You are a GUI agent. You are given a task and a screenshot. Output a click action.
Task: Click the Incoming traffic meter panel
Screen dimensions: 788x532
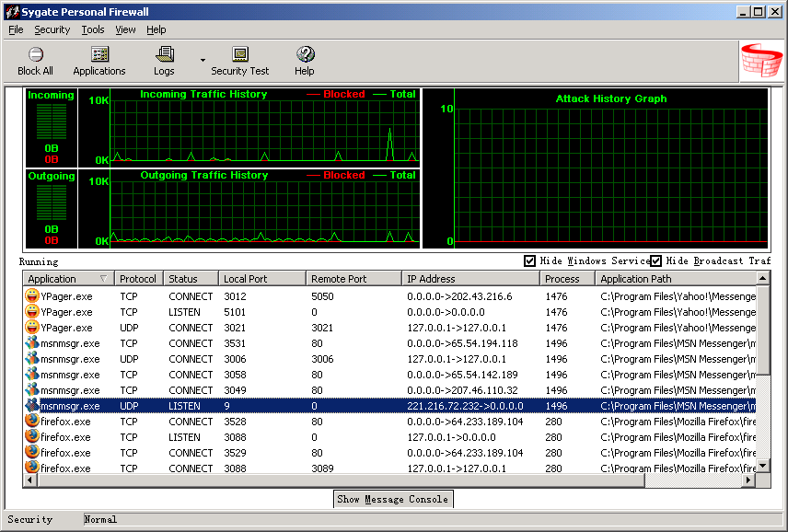[x=52, y=128]
